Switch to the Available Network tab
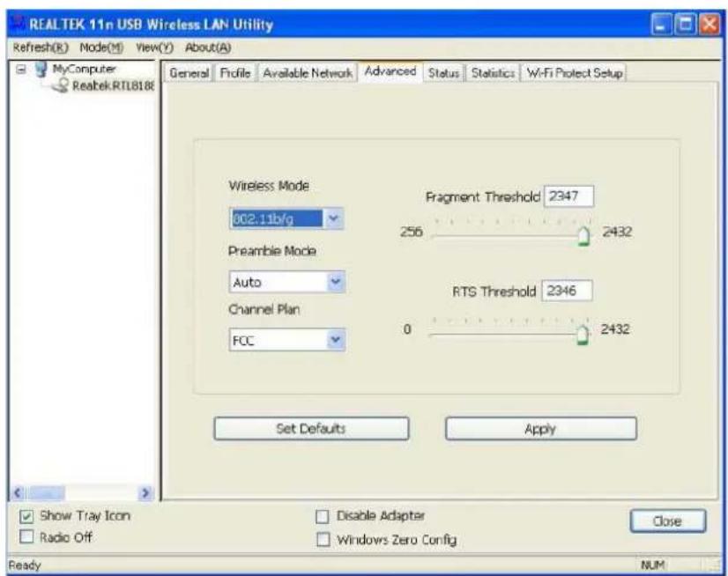The height and width of the screenshot is (576, 728). coord(308,73)
